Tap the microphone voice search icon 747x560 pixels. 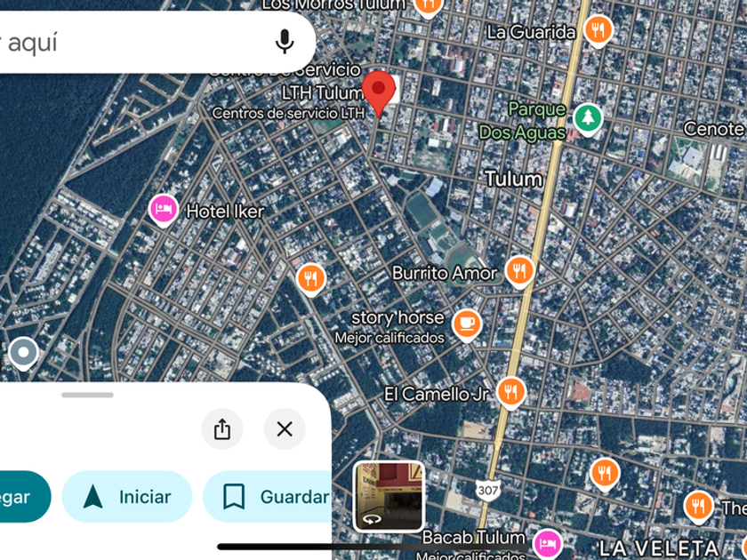point(285,42)
